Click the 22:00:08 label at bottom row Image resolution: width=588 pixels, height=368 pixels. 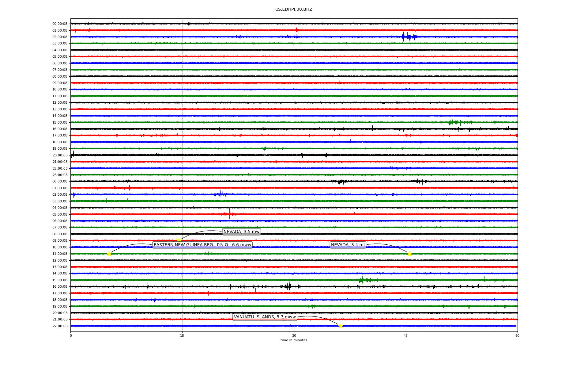click(x=60, y=326)
